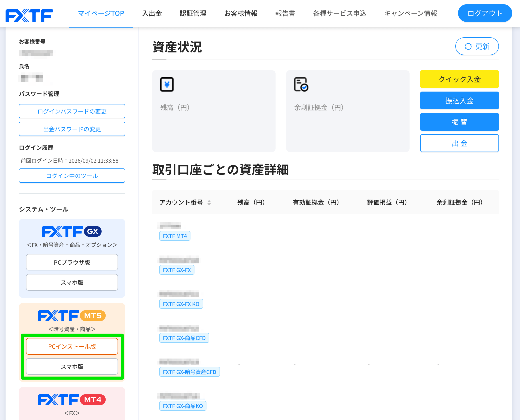Open キャンペーン情報 menu
Image resolution: width=520 pixels, height=420 pixels.
(x=411, y=13)
